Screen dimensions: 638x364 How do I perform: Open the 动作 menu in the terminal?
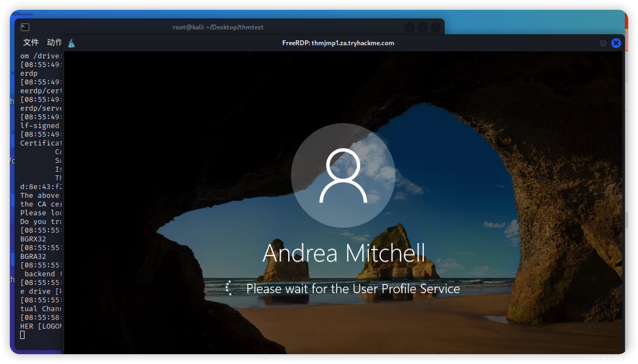[54, 42]
